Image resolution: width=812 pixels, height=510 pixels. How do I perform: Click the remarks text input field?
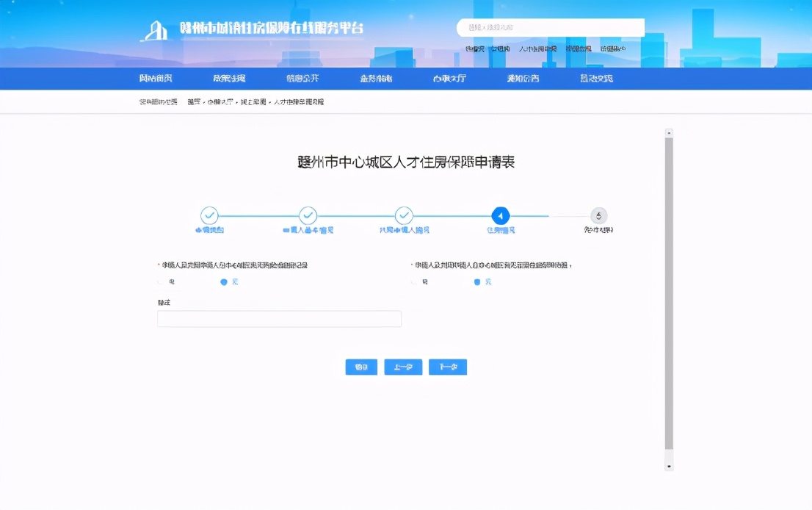pyautogui.click(x=278, y=318)
